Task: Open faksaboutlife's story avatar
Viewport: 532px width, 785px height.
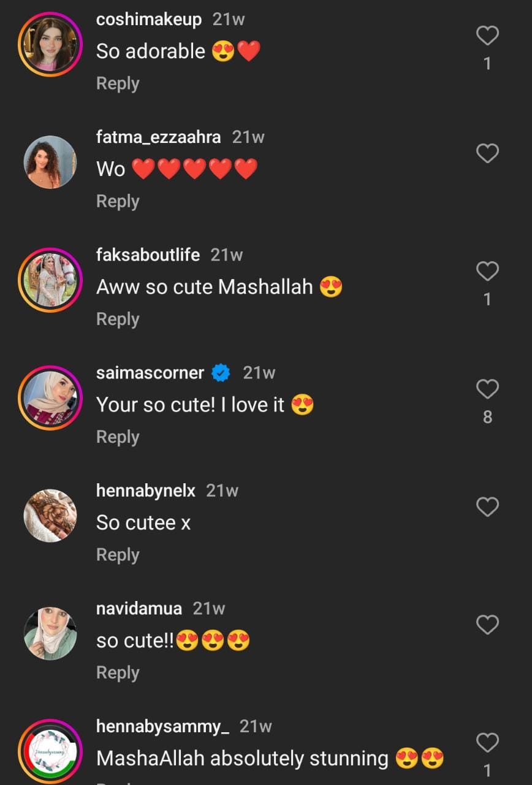Action: [x=50, y=280]
